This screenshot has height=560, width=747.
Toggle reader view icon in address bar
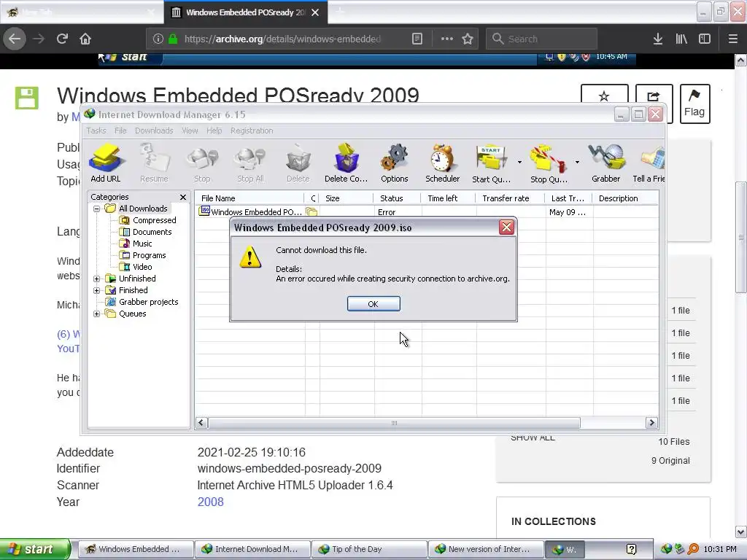(x=417, y=39)
